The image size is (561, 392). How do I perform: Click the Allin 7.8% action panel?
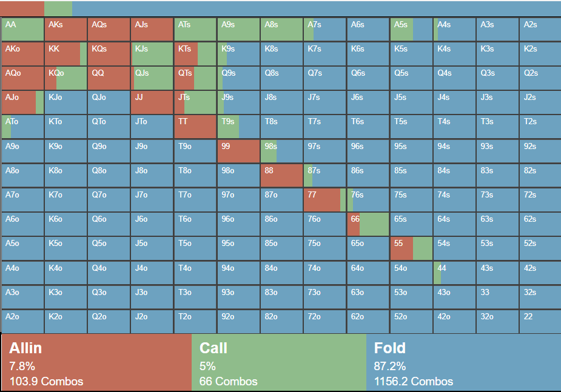click(x=96, y=362)
